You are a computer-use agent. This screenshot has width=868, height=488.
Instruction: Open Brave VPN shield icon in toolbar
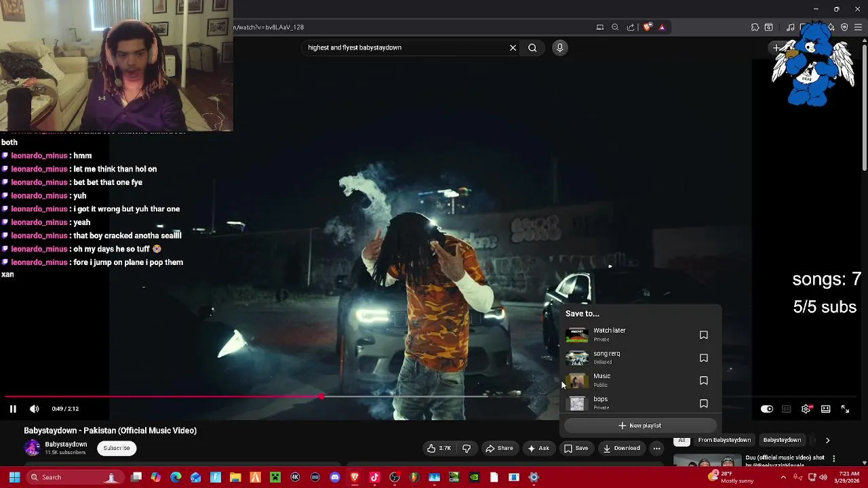click(844, 27)
